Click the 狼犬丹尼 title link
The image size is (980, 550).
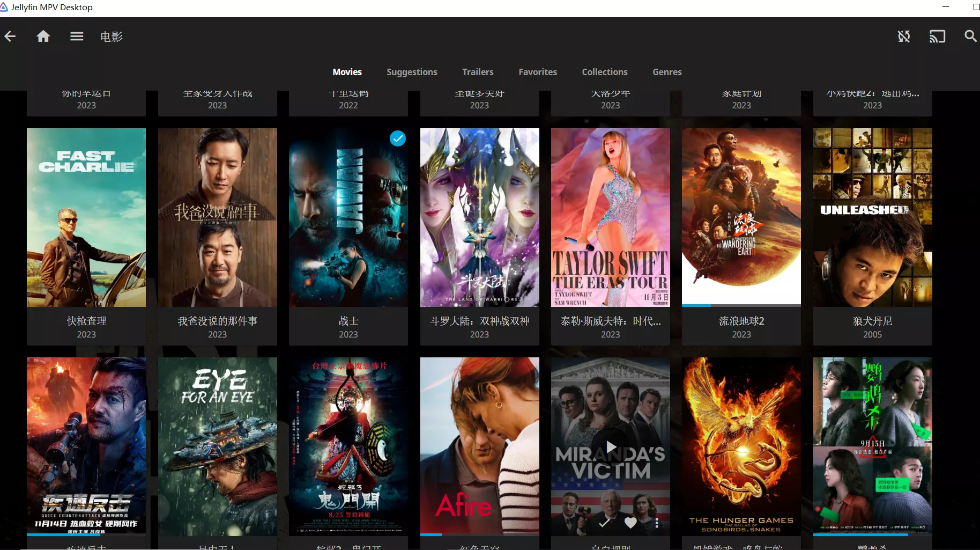(872, 321)
